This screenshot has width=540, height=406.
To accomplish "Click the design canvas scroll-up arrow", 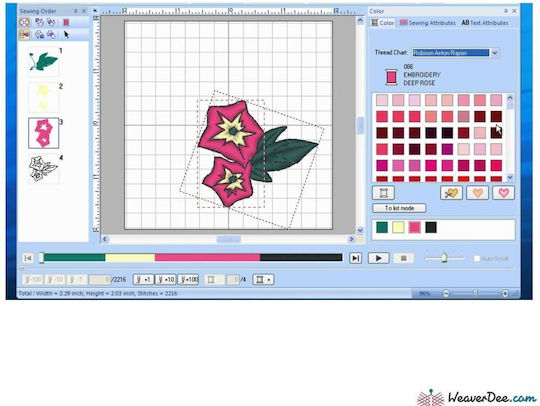I will pos(360,21).
